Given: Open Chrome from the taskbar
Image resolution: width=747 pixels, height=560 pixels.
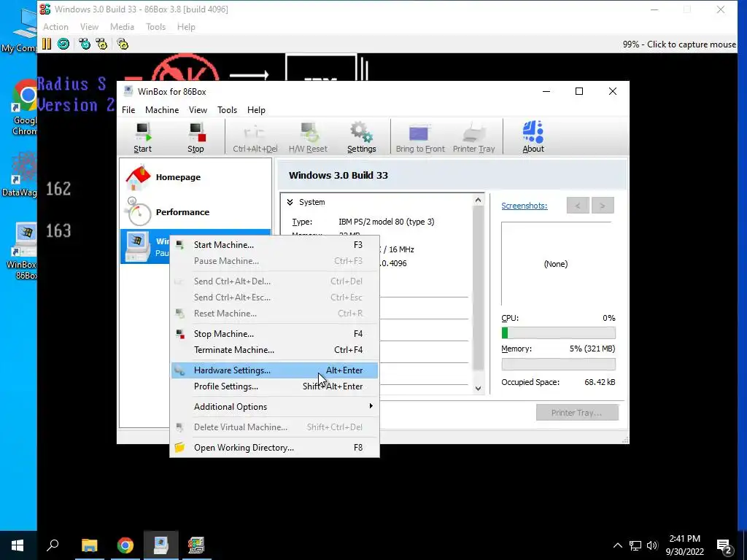Looking at the screenshot, I should click(x=125, y=545).
